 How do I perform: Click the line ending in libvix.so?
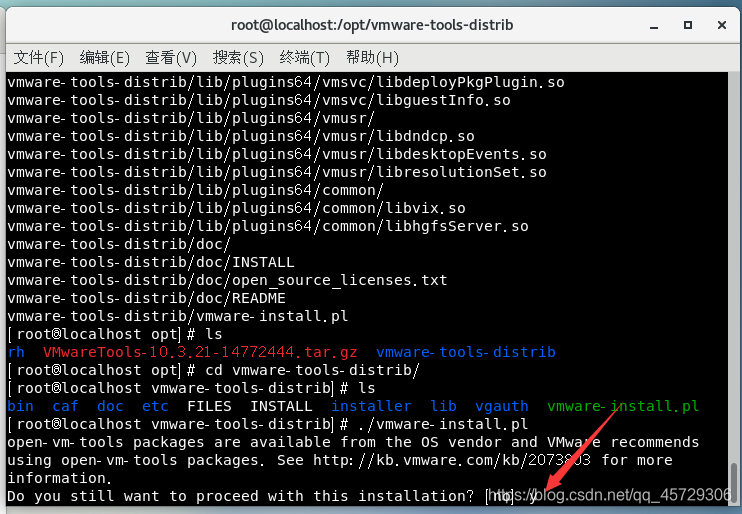pyautogui.click(x=236, y=208)
